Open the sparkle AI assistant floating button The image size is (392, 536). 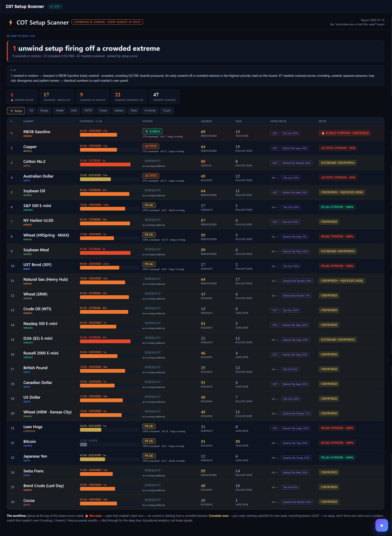[381, 525]
